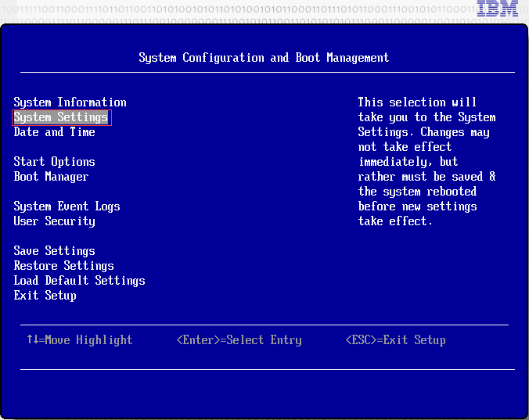Screen dimensions: 529x420
Task: Select the System Information menu entry
Action: (70, 102)
